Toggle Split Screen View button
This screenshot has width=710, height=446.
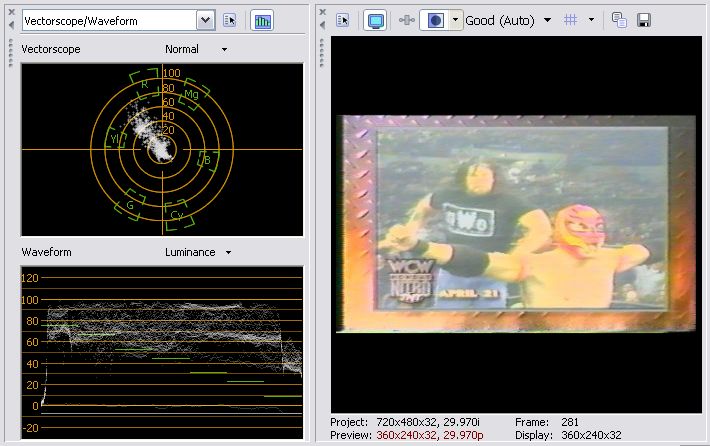[435, 20]
